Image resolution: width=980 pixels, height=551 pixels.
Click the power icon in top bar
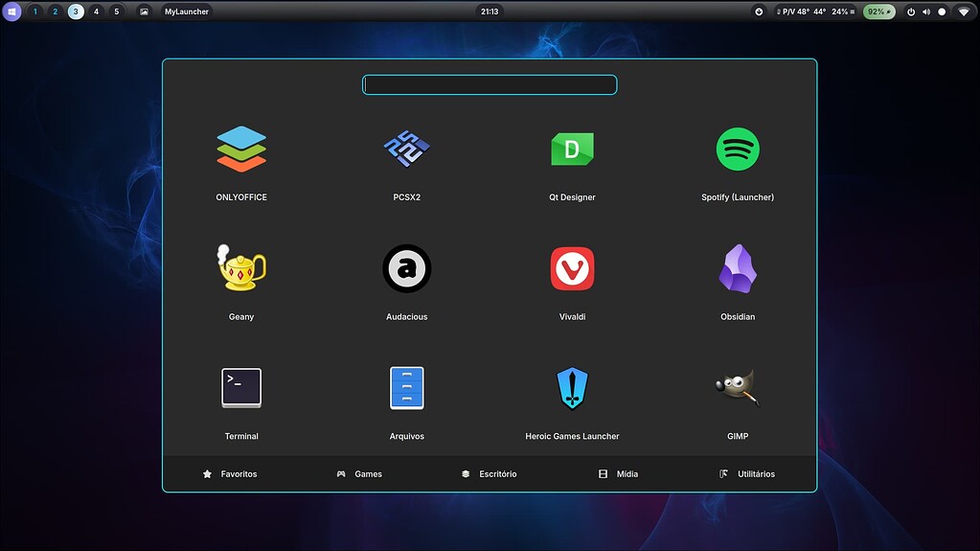910,11
